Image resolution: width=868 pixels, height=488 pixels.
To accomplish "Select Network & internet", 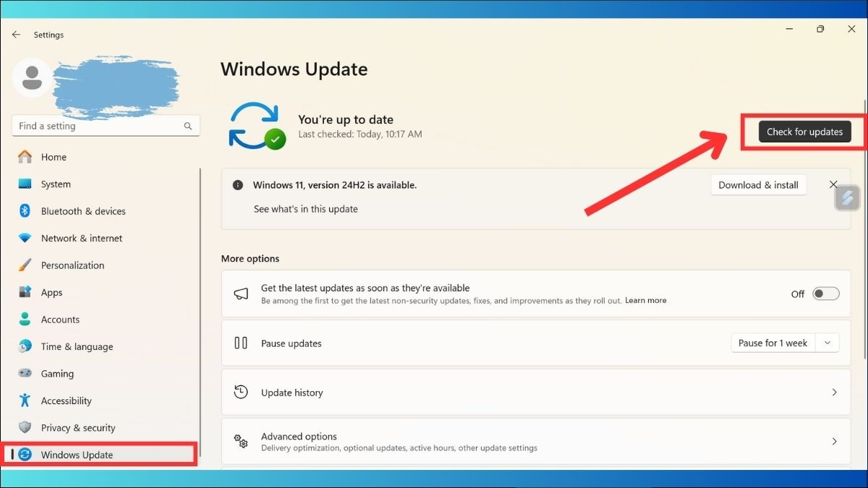I will click(x=82, y=238).
